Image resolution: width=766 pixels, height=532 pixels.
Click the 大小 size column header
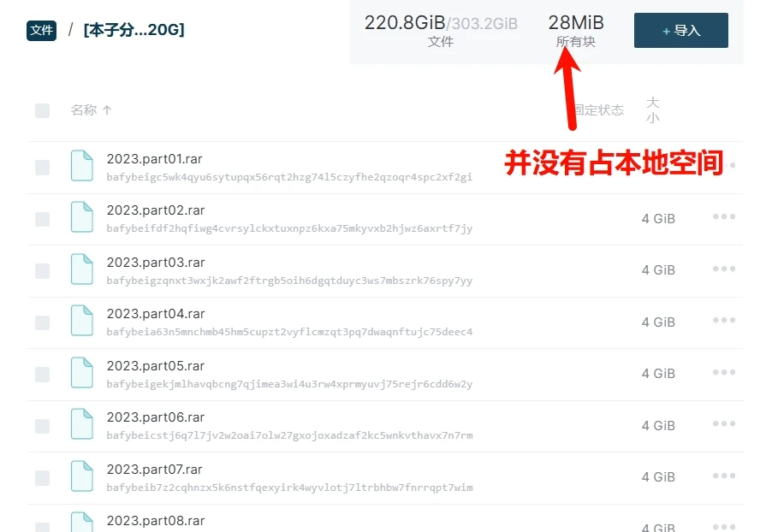click(x=653, y=110)
